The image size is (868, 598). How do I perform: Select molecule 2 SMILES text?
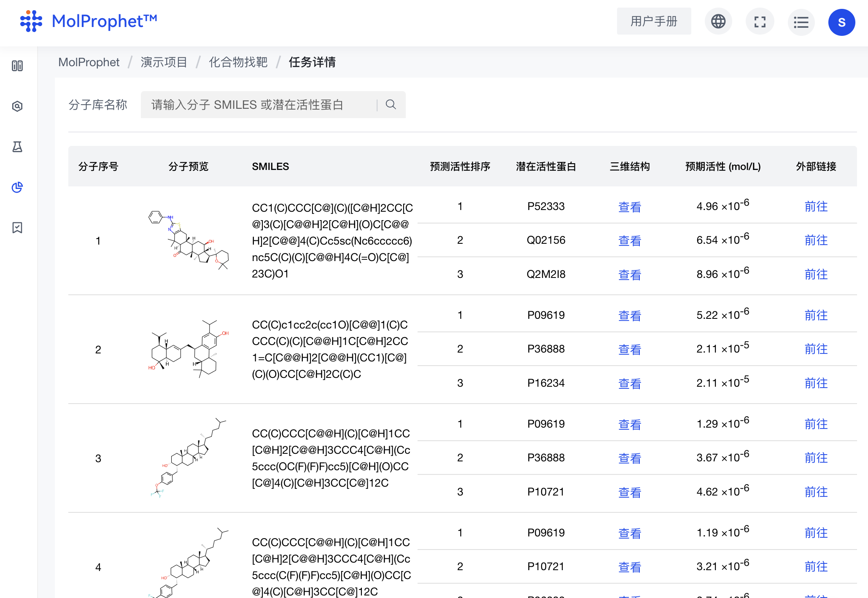330,350
